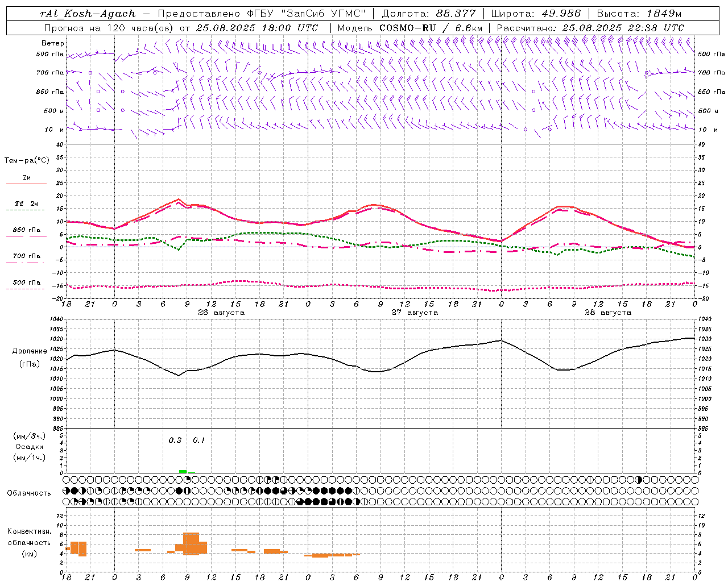Click the 0.3 precipitation amount value

point(175,440)
